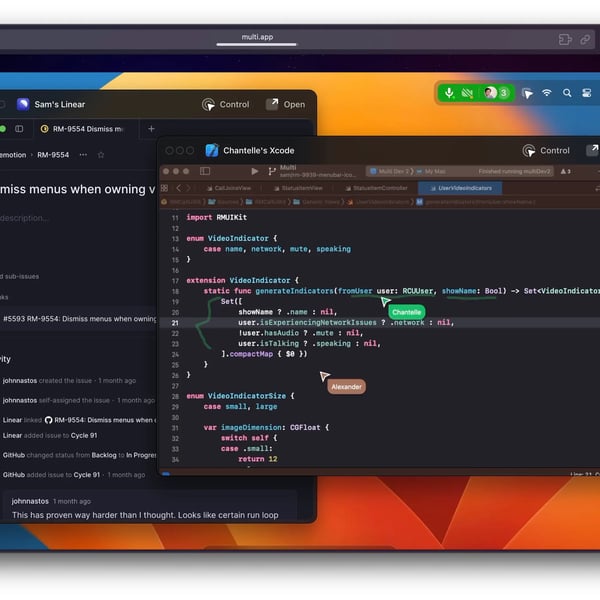This screenshot has height=600, width=600.
Task: Take Control of Sam's Linear window
Action: click(226, 104)
